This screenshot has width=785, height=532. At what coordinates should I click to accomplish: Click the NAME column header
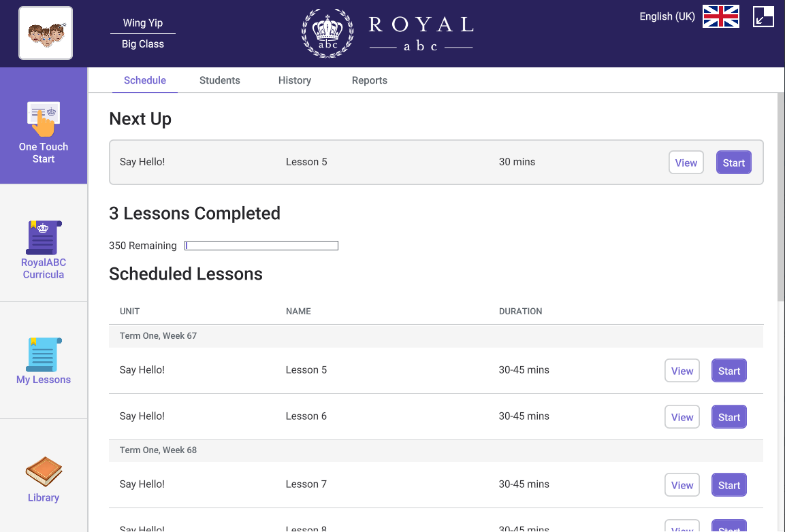pos(298,312)
